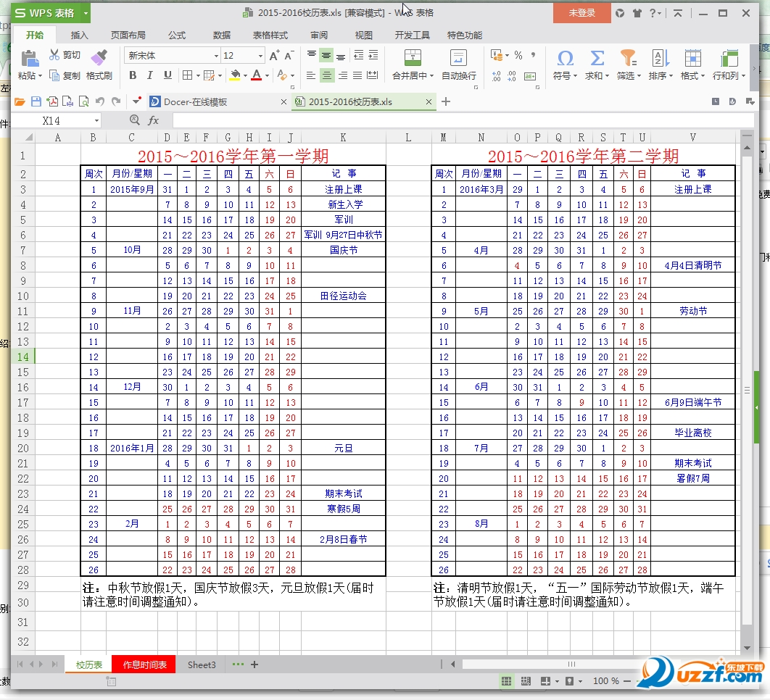Expand the WPS 表格 application menu arrow
Image resolution: width=770 pixels, height=700 pixels.
[86, 13]
